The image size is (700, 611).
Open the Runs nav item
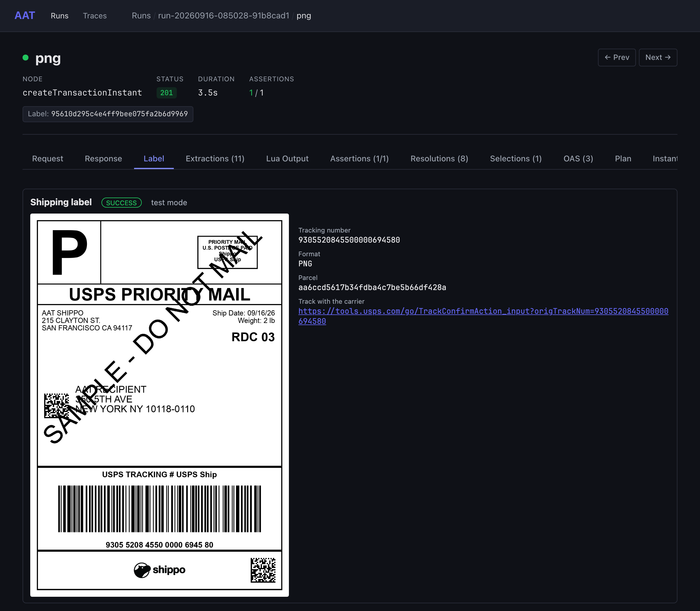[x=59, y=16]
